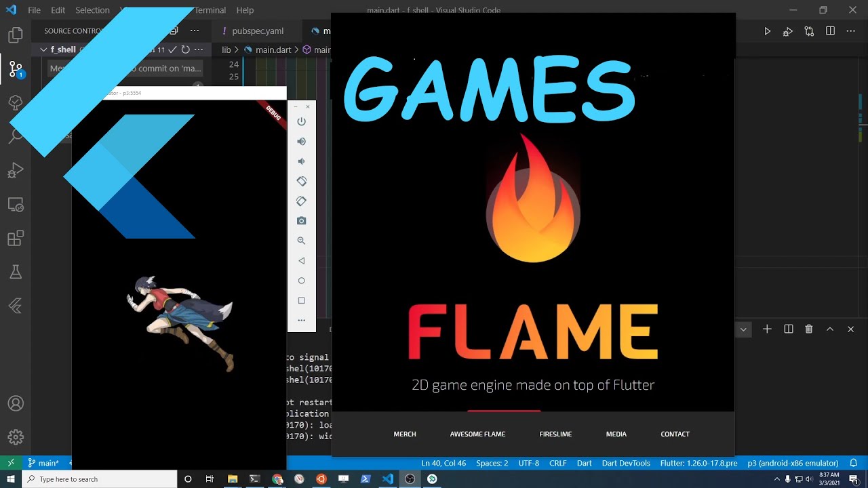Image resolution: width=868 pixels, height=488 pixels.
Task: Maximize the panel using the up chevron
Action: [x=830, y=329]
